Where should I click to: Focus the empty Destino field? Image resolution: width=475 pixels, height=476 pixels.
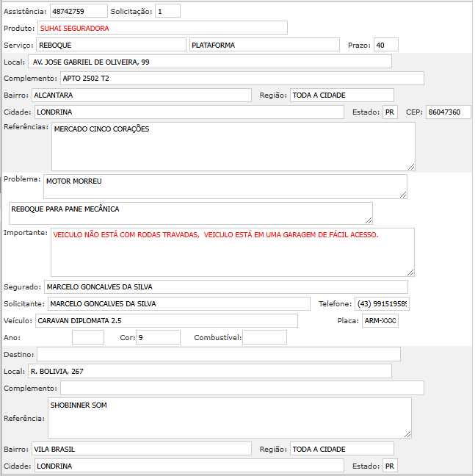(x=219, y=354)
